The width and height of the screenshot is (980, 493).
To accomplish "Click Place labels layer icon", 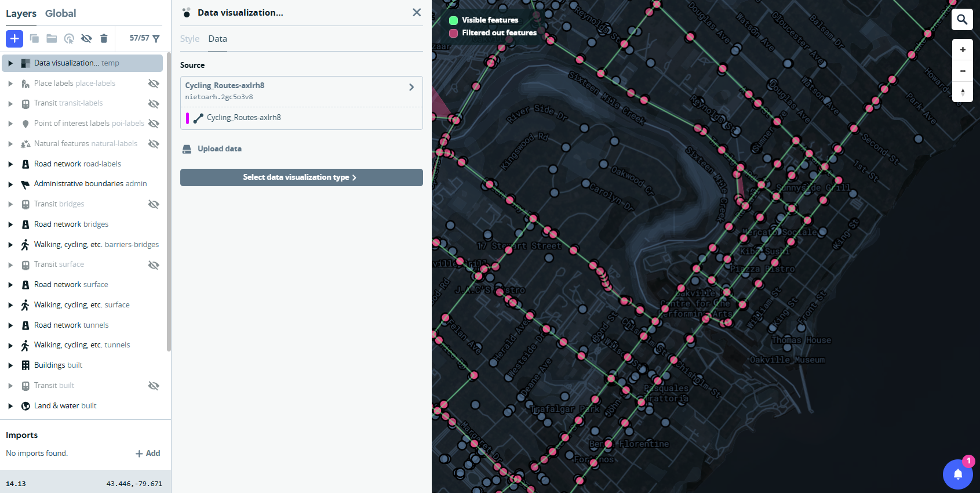I will pos(25,84).
